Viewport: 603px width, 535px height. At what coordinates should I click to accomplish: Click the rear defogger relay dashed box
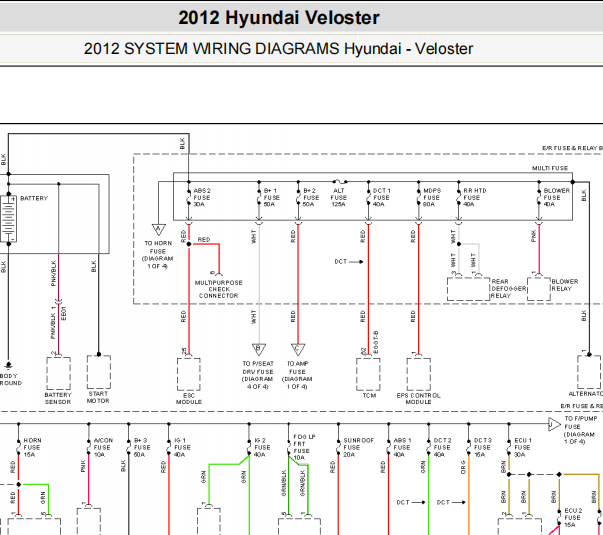(x=468, y=289)
